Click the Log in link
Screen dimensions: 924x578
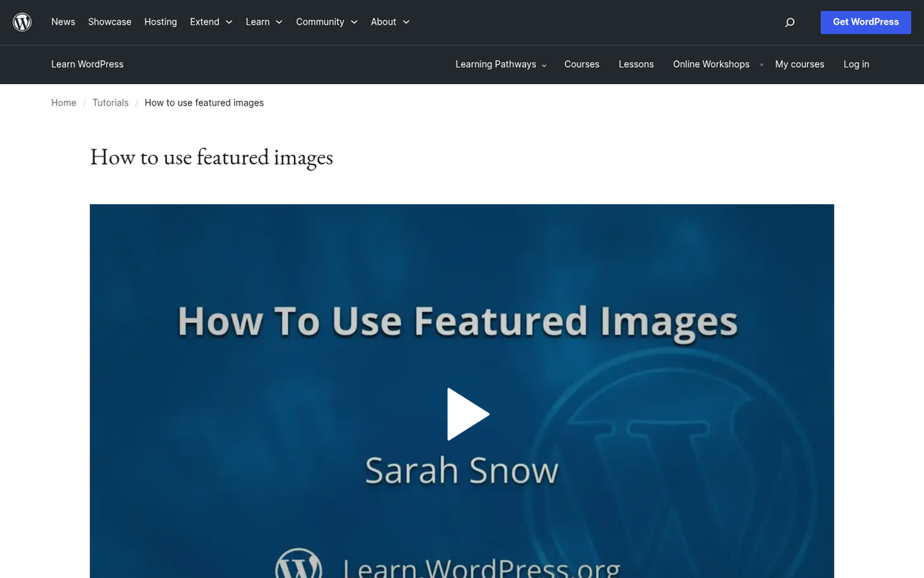pos(855,65)
